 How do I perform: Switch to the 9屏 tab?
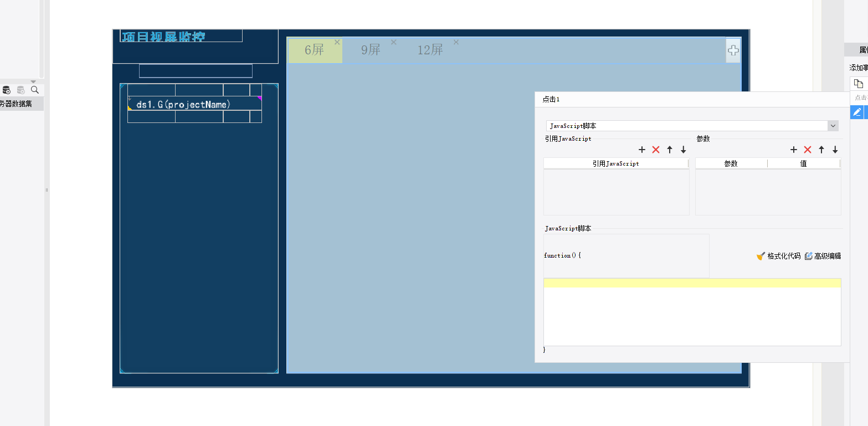371,50
